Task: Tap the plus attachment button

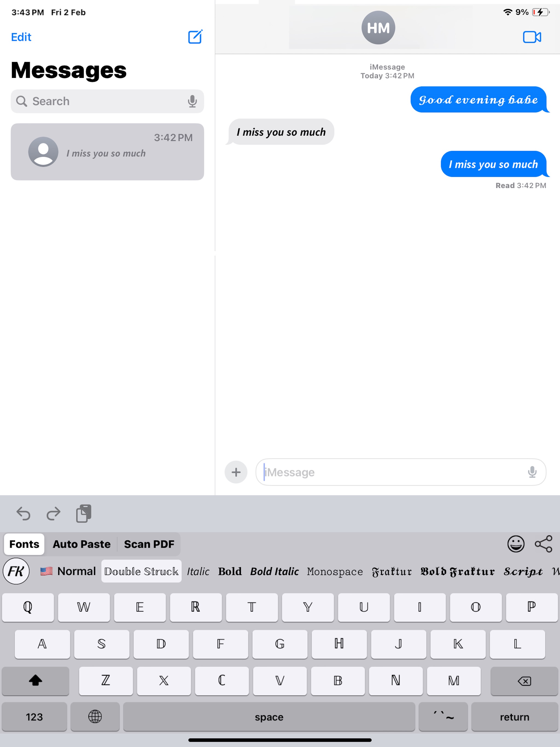Action: point(235,472)
